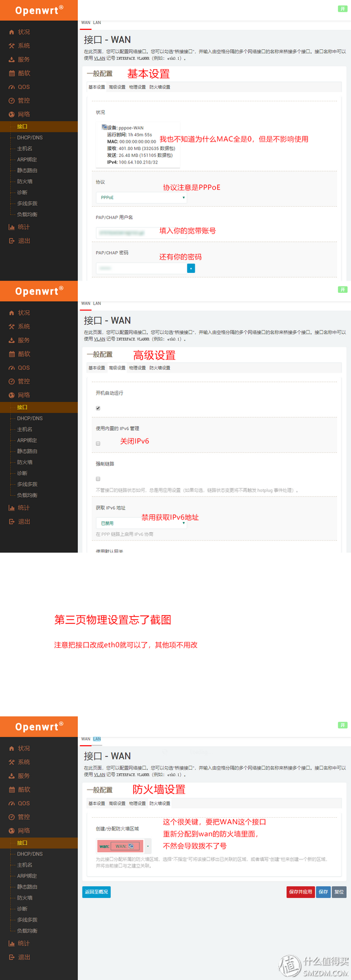Open 服务 icon in 高级设置 screenshot sidebar
Screen dimensions: 351x980
(12, 340)
